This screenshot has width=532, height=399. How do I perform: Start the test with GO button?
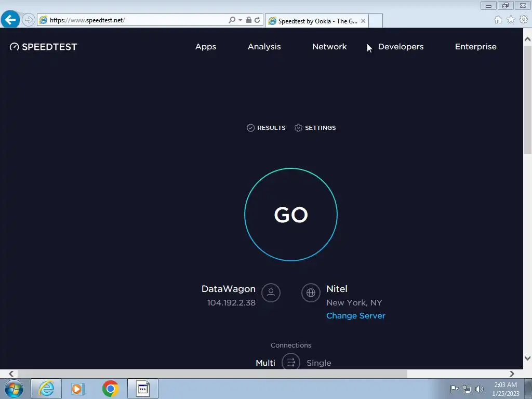[291, 215]
